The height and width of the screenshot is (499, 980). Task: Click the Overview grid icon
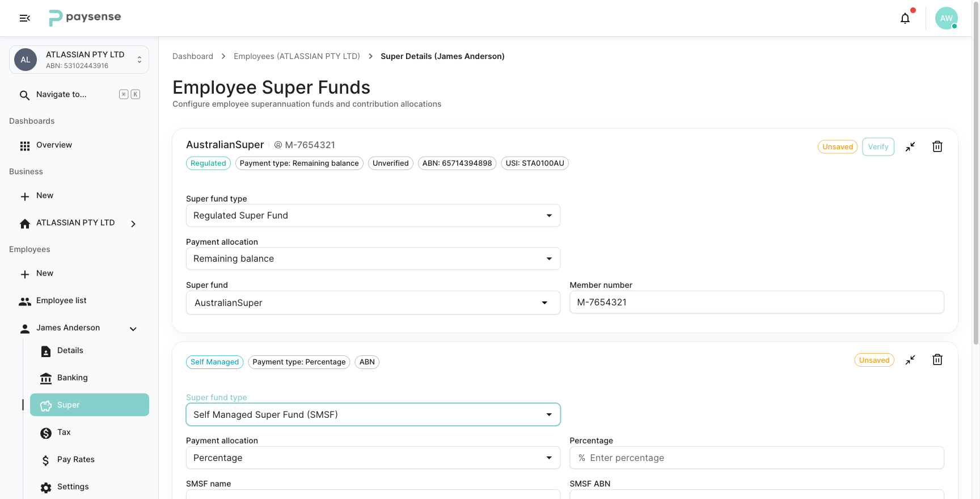click(25, 146)
